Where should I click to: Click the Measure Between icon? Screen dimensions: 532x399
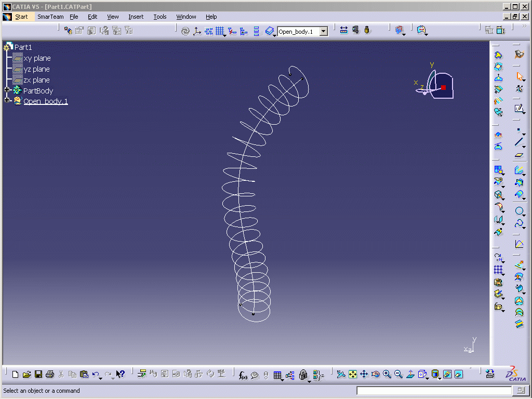(344, 30)
